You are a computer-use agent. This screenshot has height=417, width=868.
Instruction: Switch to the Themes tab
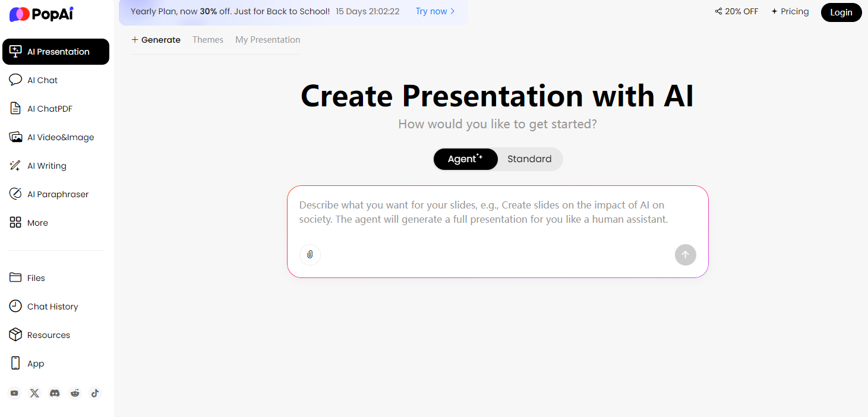pyautogui.click(x=207, y=39)
